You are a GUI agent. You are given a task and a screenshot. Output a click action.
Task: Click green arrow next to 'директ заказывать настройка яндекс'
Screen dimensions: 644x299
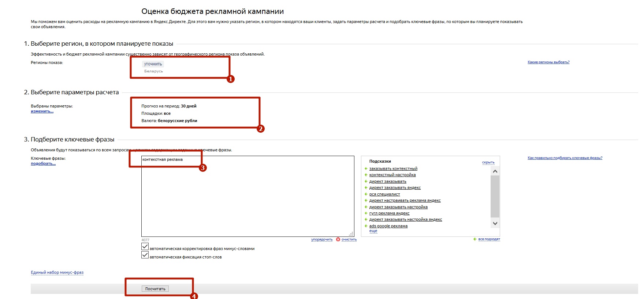[366, 219]
